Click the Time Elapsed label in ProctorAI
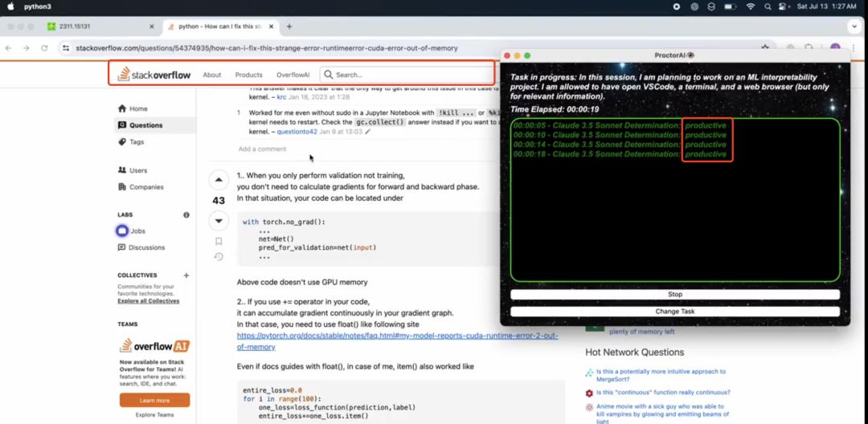Screen dimensions: 868x424 click(555, 109)
